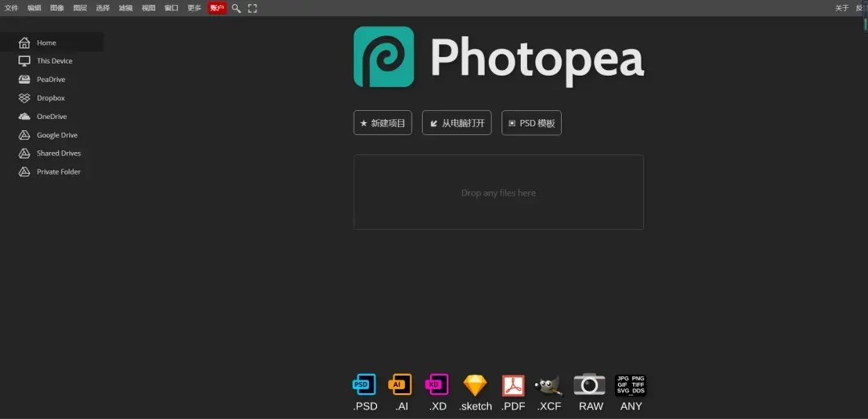Click the .PSD label text

365,406
